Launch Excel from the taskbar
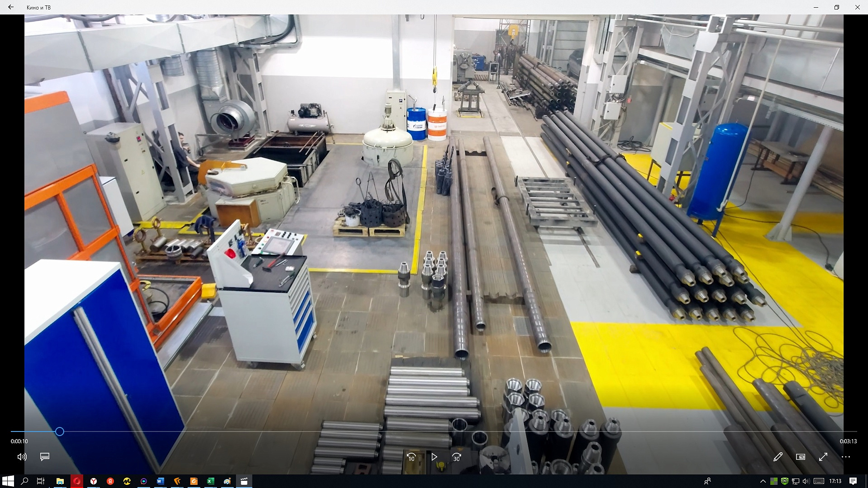868x488 pixels. [x=210, y=481]
